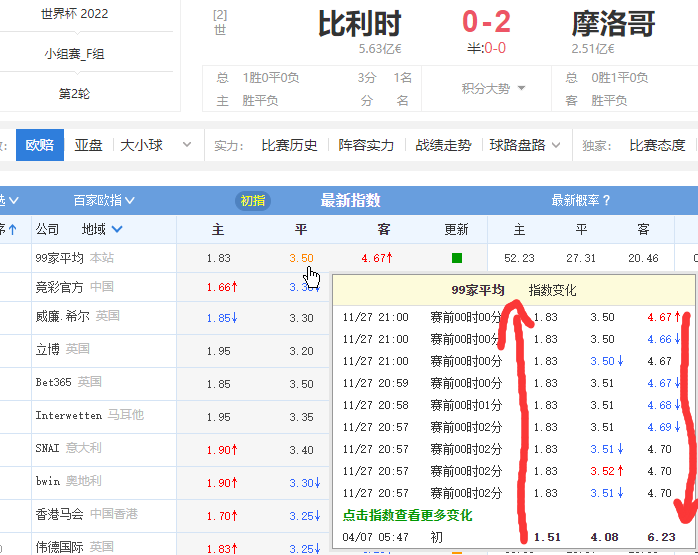Click the 最新指数 header

click(x=350, y=201)
